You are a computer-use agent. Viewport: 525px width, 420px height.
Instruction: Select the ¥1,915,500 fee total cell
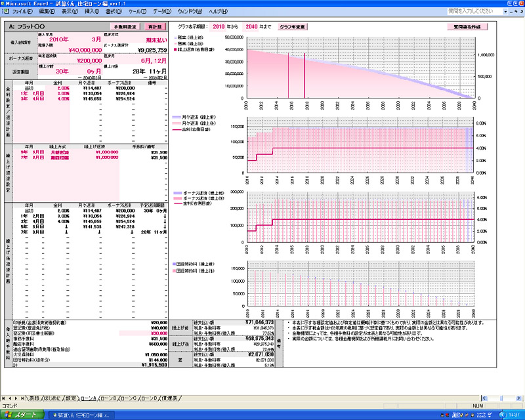point(155,365)
